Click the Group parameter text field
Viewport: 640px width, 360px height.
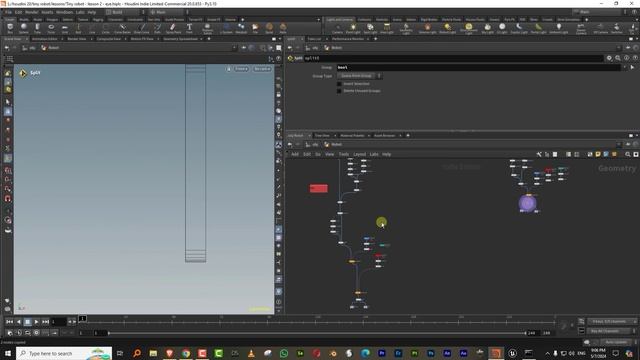(478, 67)
